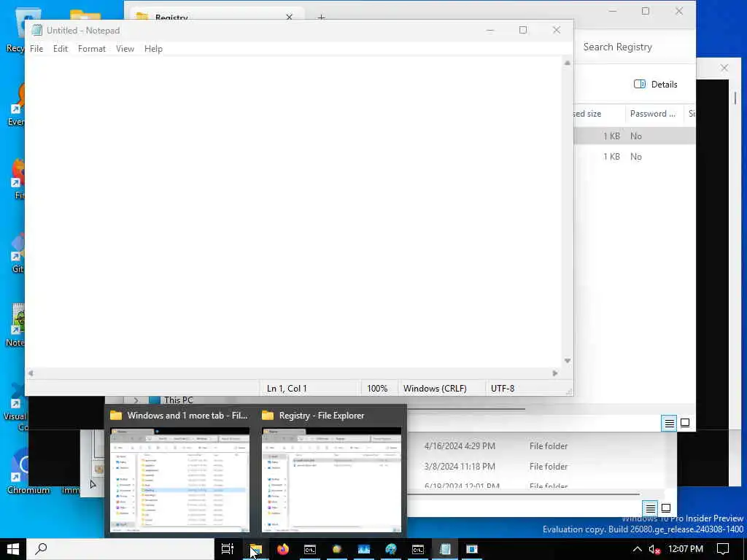
Task: Switch Registry window to large icons view
Action: pos(685,423)
